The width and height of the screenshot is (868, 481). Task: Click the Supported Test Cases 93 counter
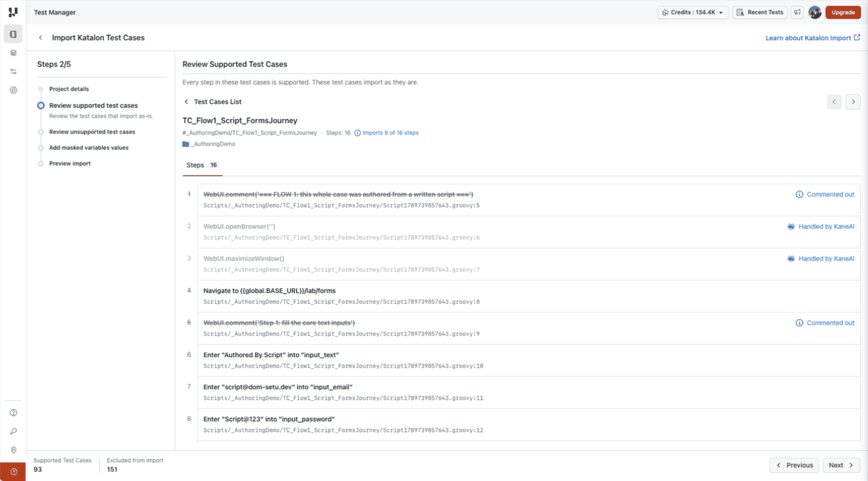(x=63, y=465)
